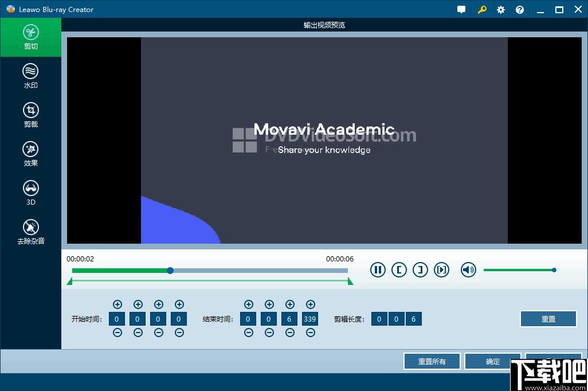This screenshot has width=588, height=391.
Task: Click the left green trim start marker
Action: click(x=70, y=281)
